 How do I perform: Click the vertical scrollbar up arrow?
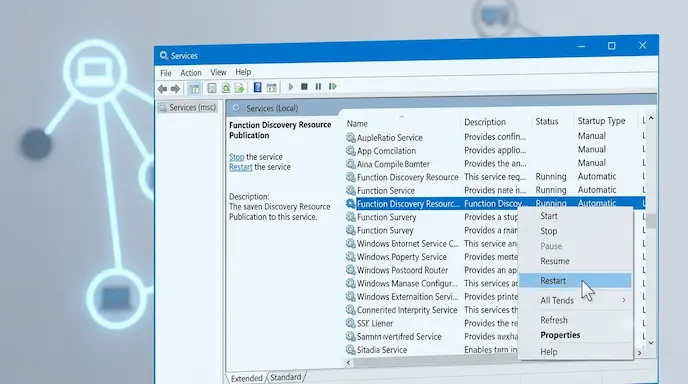(651, 118)
